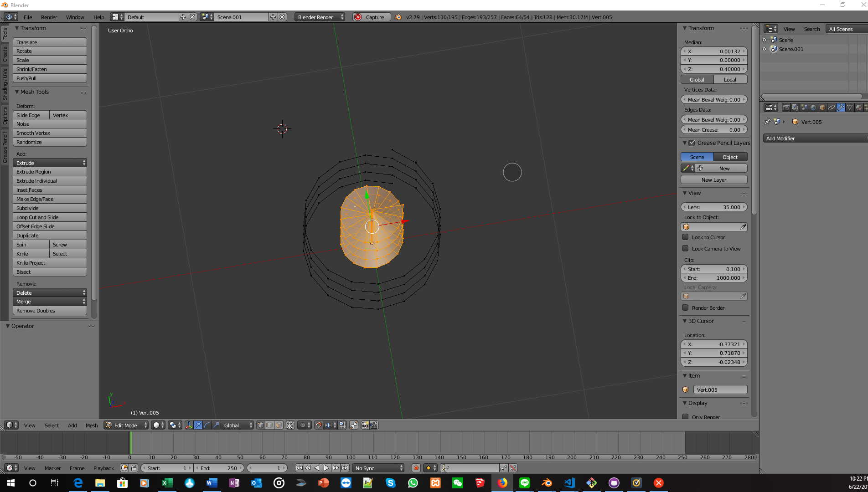Open Constraints properties chain tab
Screen dimensions: 868x492
832,108
